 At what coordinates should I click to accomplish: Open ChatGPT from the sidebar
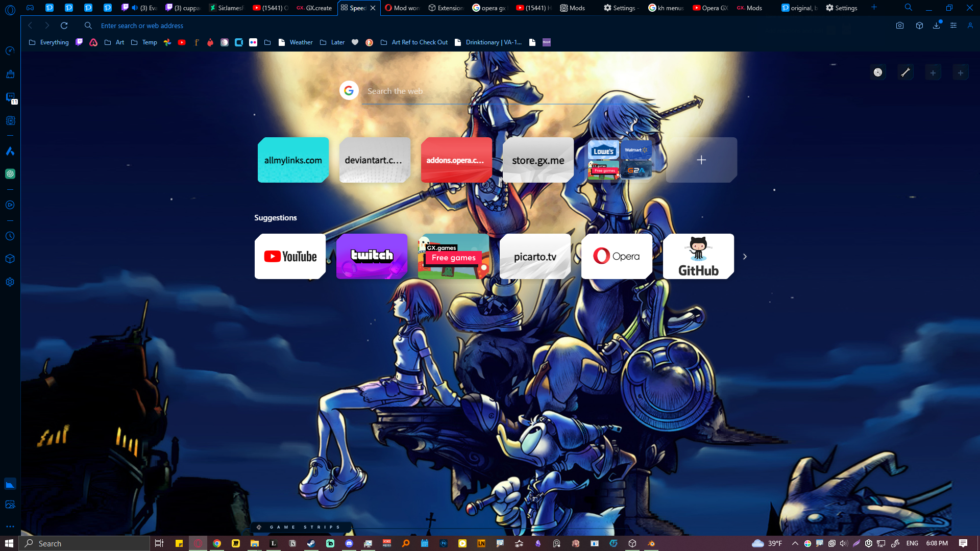10,174
